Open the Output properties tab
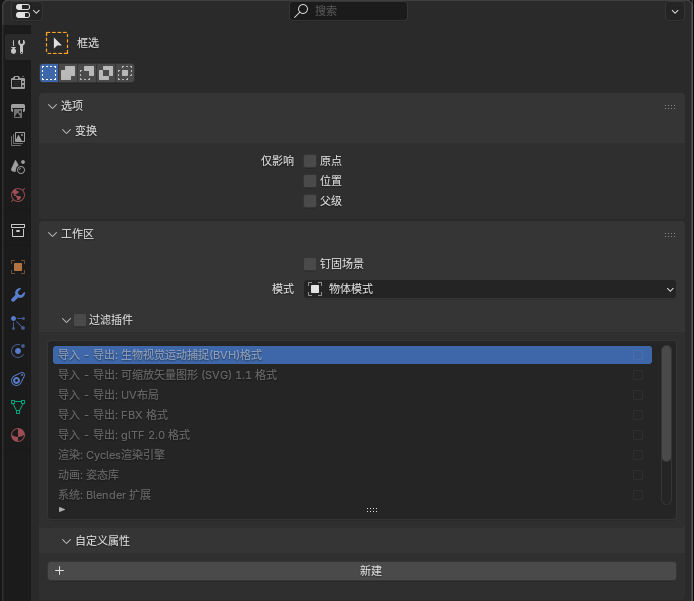Screen dimensions: 694x601 point(17,110)
